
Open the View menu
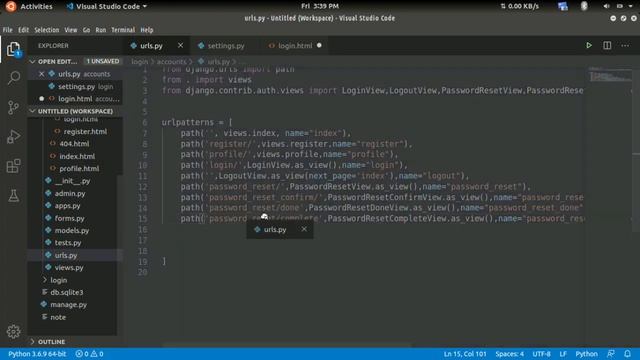pyautogui.click(x=71, y=30)
